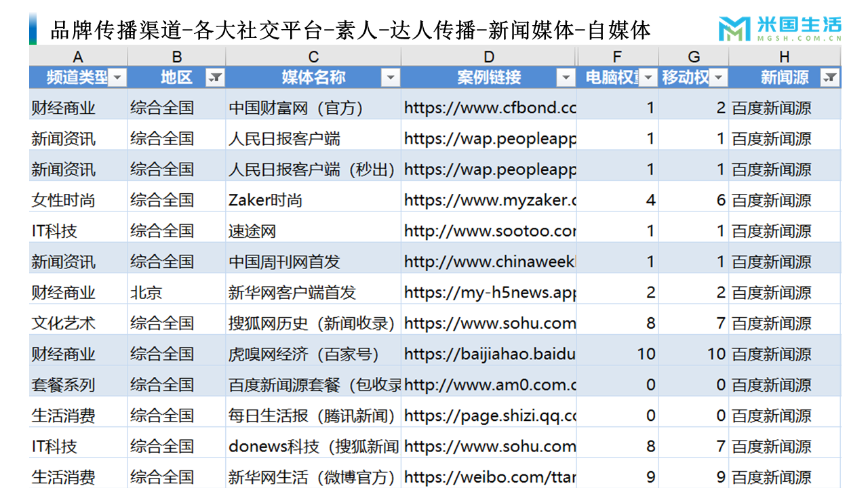
Task: Open the 电脑权重 filter dropdown
Action: coord(650,78)
